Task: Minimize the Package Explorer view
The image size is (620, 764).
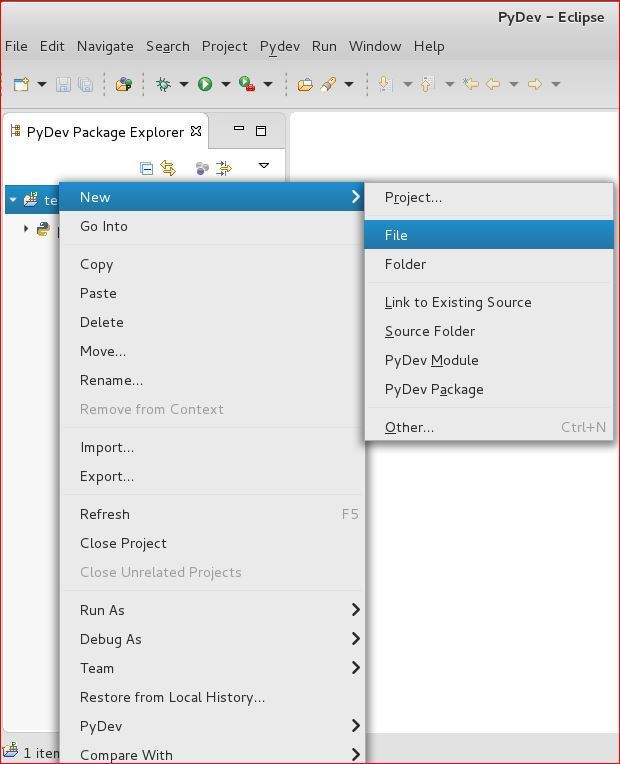Action: pos(239,129)
